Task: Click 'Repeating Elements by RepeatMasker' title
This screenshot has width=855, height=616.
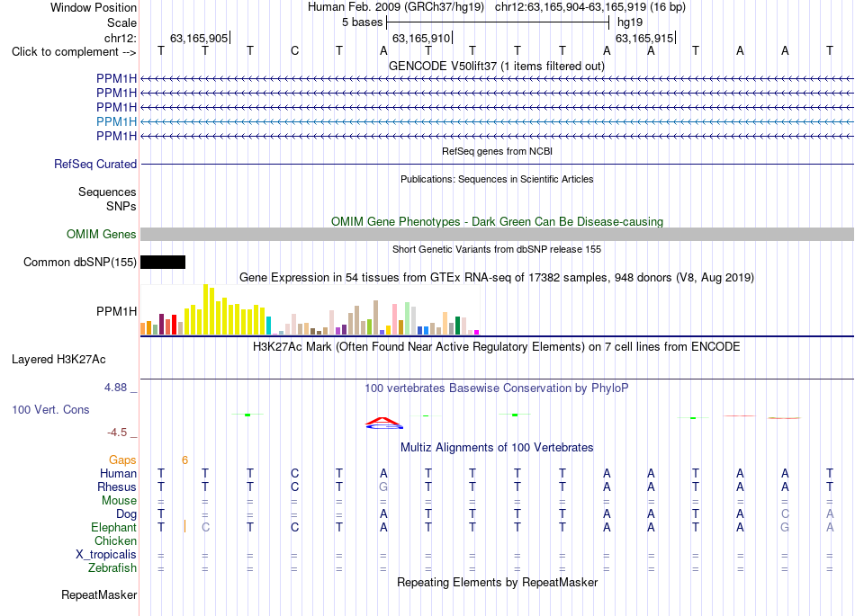Action: click(x=498, y=583)
